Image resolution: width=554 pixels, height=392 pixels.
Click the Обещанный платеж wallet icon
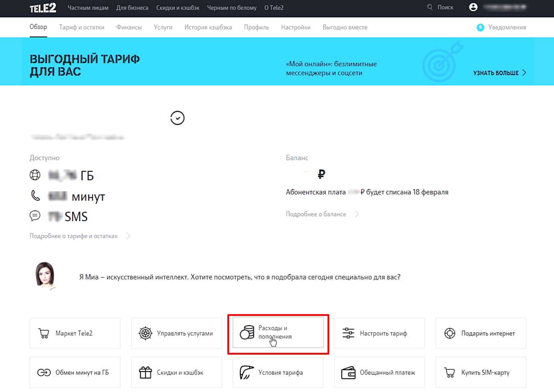click(348, 372)
